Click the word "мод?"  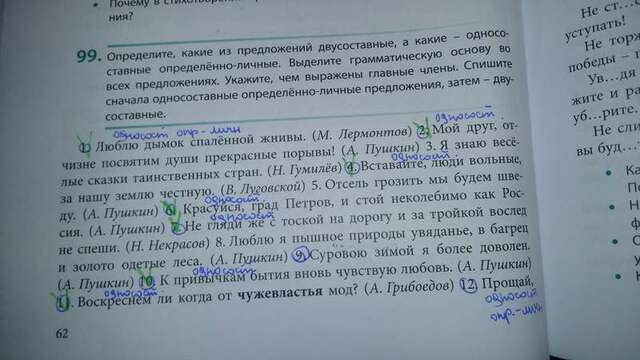343,291
